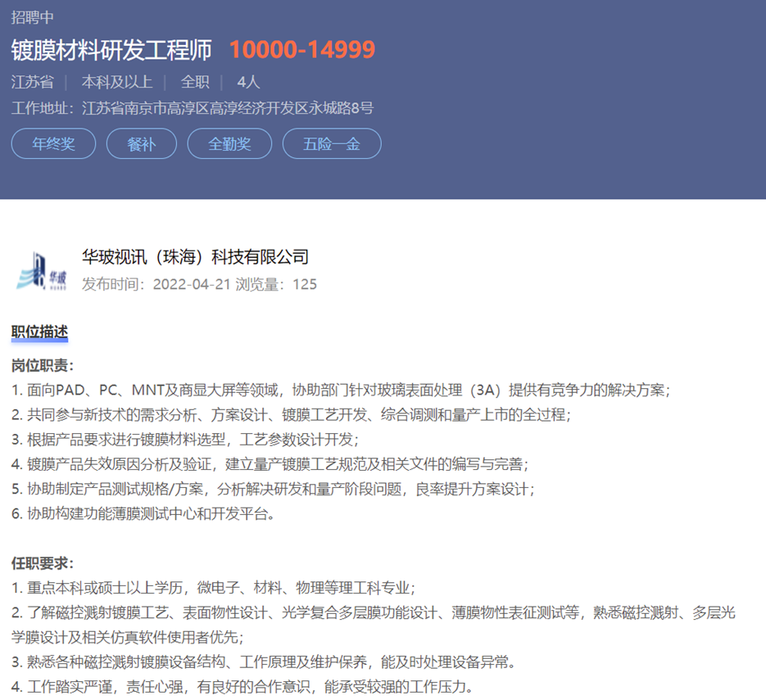Click the 4人 headcount label
The image size is (766, 700).
(248, 82)
